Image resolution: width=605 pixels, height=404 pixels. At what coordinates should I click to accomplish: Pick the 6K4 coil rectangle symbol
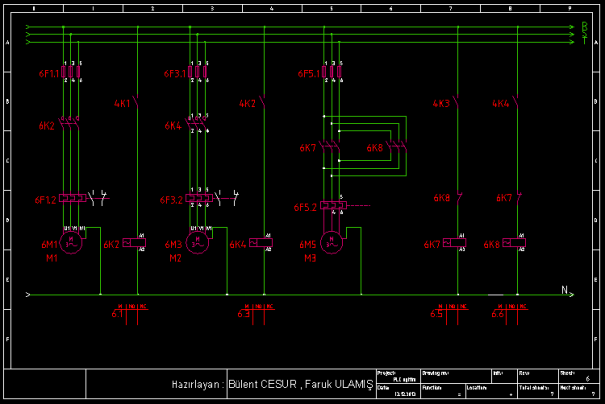(x=261, y=243)
